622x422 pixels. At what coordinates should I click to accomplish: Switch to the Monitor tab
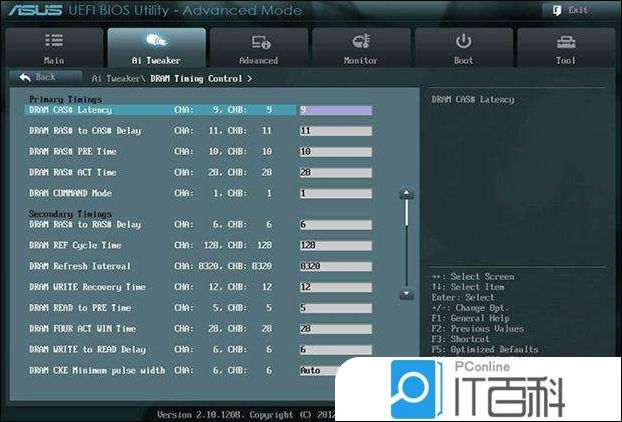tap(361, 48)
